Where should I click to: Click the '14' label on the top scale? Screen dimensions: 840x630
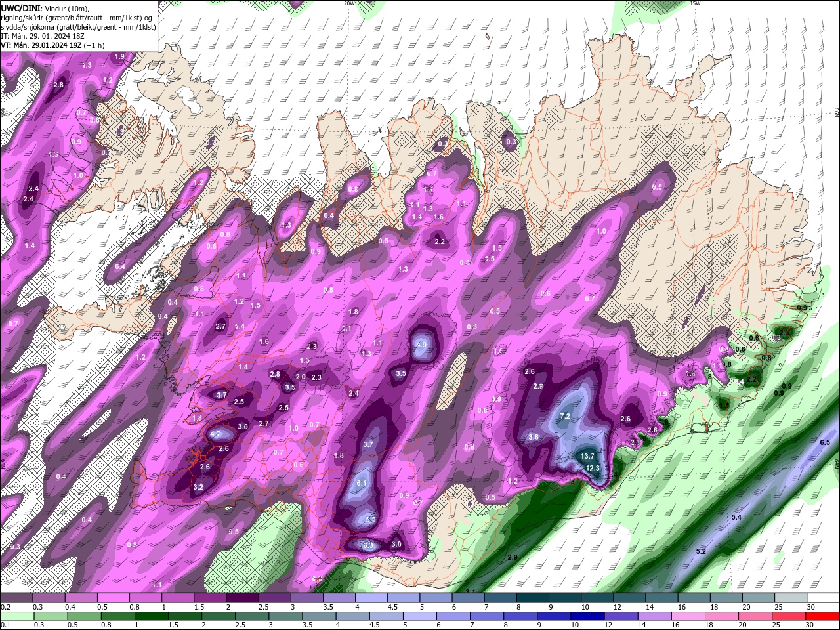650,607
